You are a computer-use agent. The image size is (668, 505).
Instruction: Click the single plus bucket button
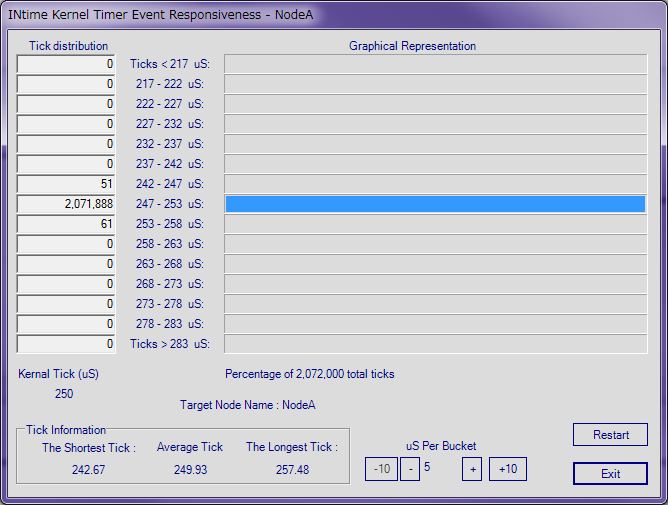point(472,469)
